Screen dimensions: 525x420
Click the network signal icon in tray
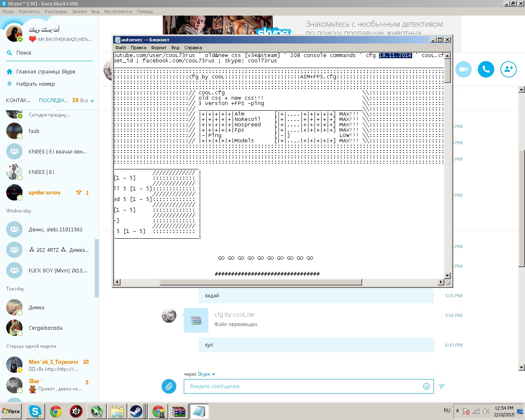tap(476, 411)
